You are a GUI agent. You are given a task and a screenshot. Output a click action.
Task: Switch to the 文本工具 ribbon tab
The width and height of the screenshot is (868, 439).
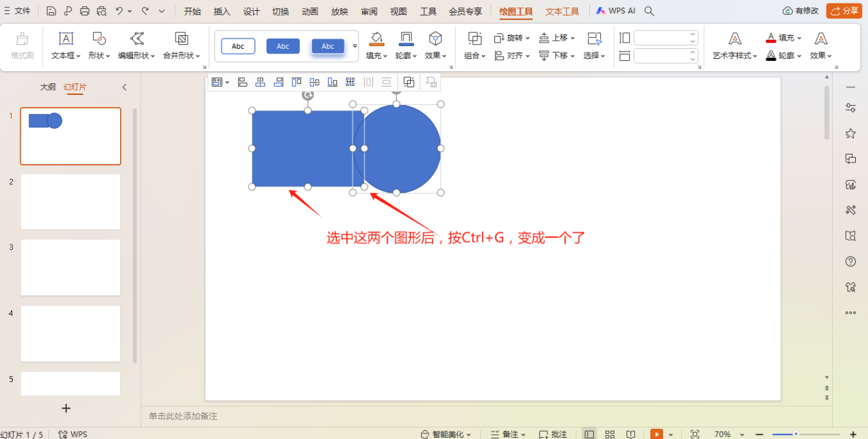coord(561,11)
